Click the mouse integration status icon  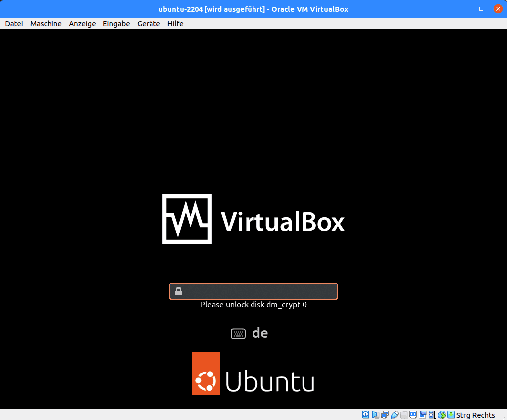tap(441, 415)
